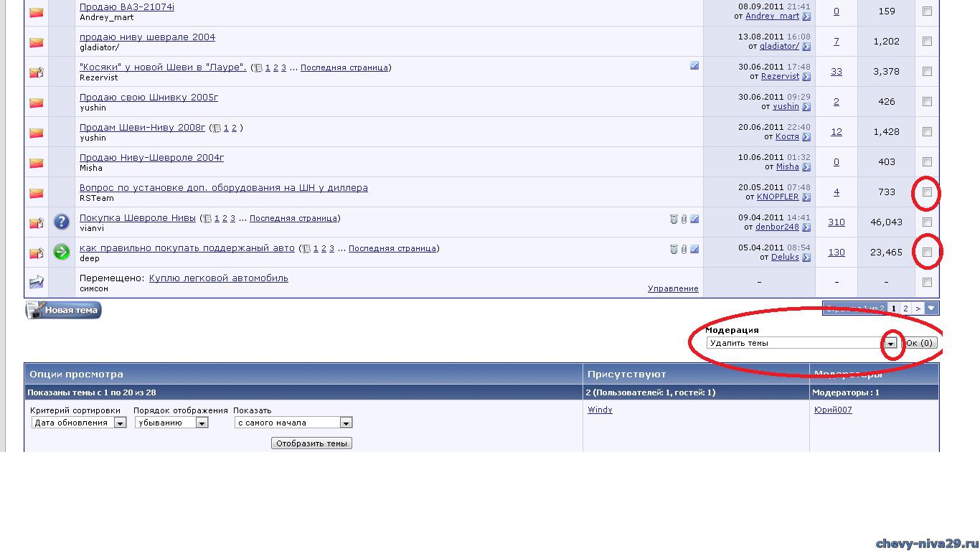Click the Новая тема button

click(x=64, y=311)
